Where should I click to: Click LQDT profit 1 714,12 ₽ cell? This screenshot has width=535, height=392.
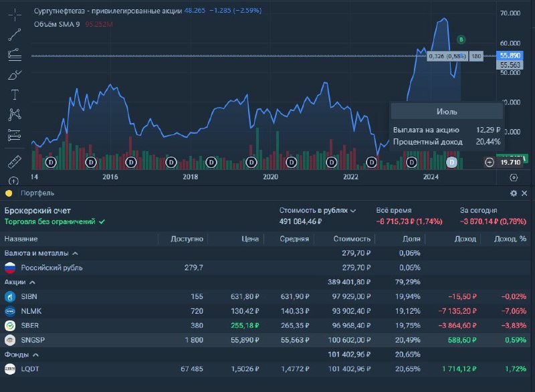click(x=459, y=369)
